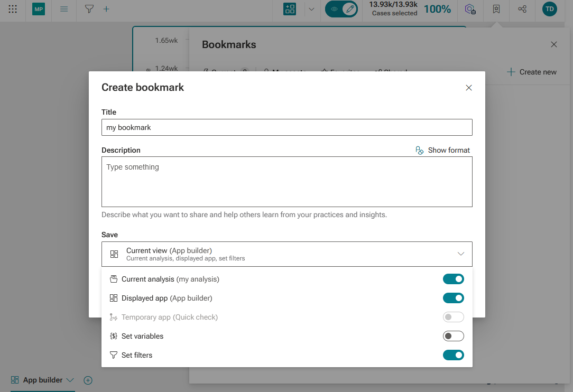Toggle off Displayed app switch
Screen dimensions: 573x392
tap(454, 298)
